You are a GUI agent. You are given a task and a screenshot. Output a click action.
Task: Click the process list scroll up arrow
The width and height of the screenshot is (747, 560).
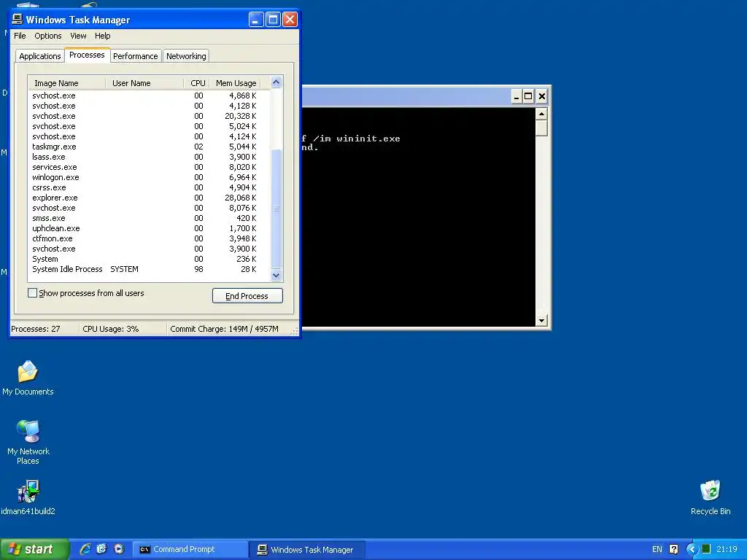(x=276, y=82)
